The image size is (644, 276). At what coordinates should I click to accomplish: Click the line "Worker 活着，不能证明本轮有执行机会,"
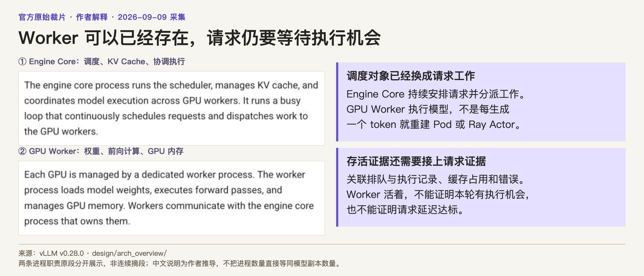point(438,195)
